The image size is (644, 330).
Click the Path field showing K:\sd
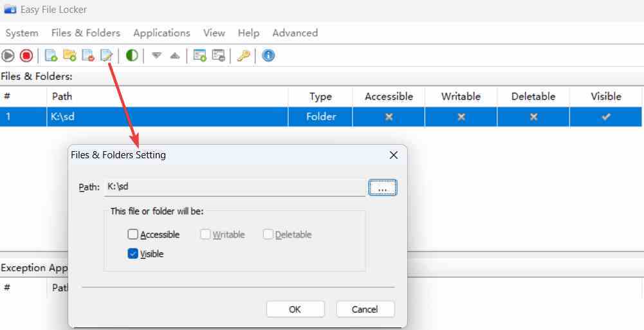(234, 187)
